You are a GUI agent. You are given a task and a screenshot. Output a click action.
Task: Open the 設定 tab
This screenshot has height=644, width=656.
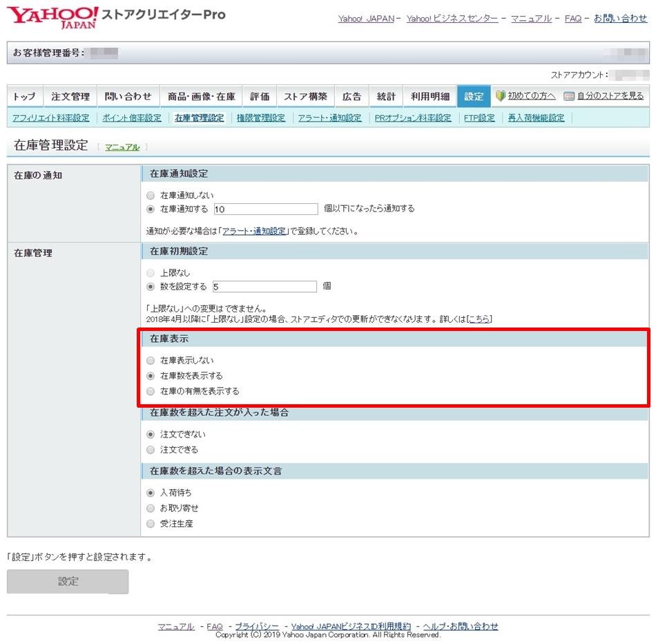(474, 96)
